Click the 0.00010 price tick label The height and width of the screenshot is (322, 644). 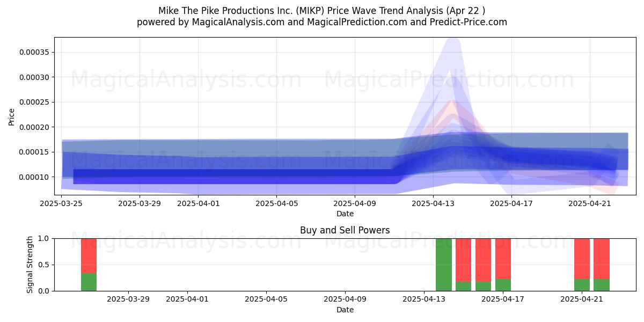(33, 177)
